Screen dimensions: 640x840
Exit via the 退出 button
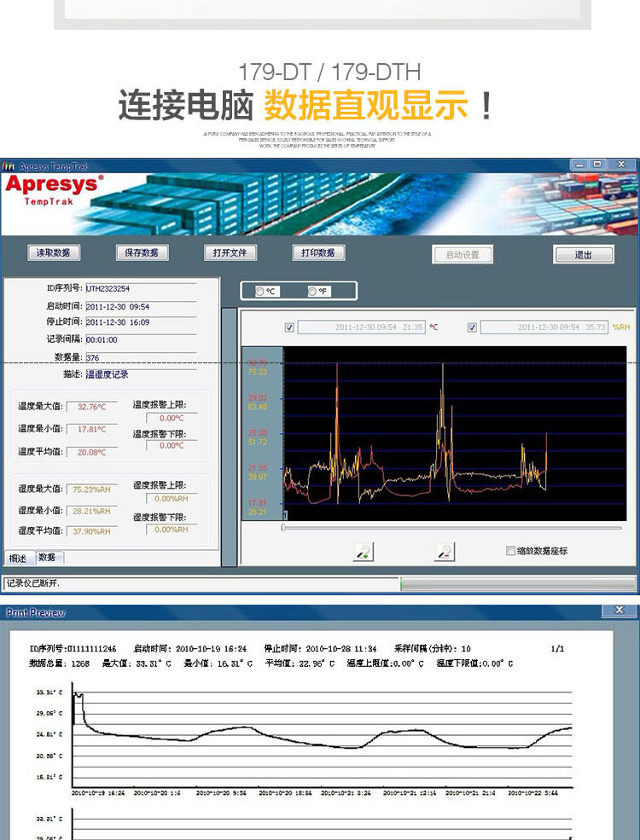click(x=583, y=255)
